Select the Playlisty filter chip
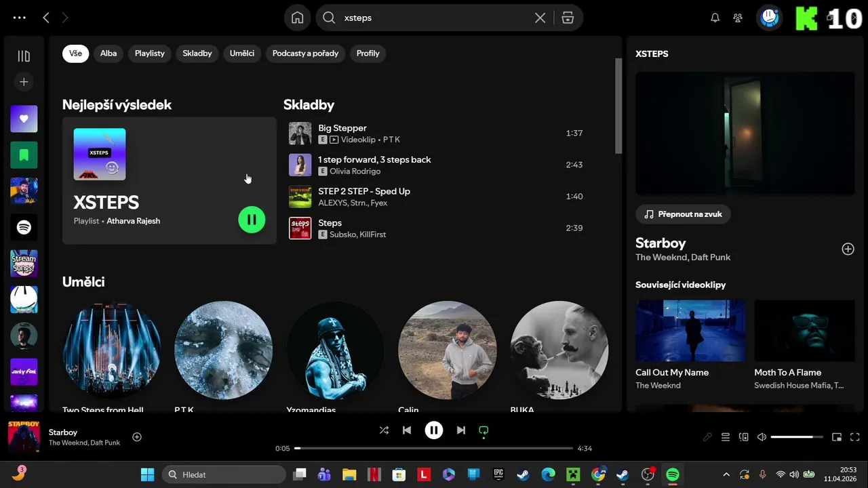This screenshot has width=868, height=488. coord(150,54)
